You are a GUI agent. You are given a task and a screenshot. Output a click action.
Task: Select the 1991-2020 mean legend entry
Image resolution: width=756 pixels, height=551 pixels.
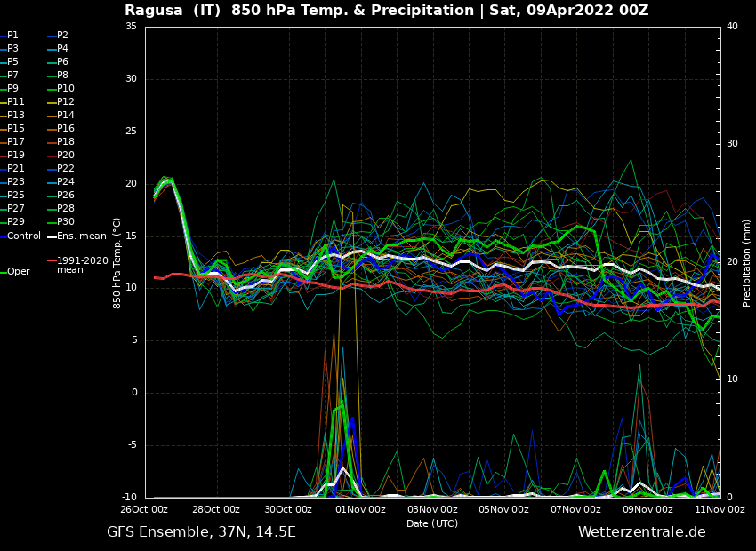[x=82, y=265]
